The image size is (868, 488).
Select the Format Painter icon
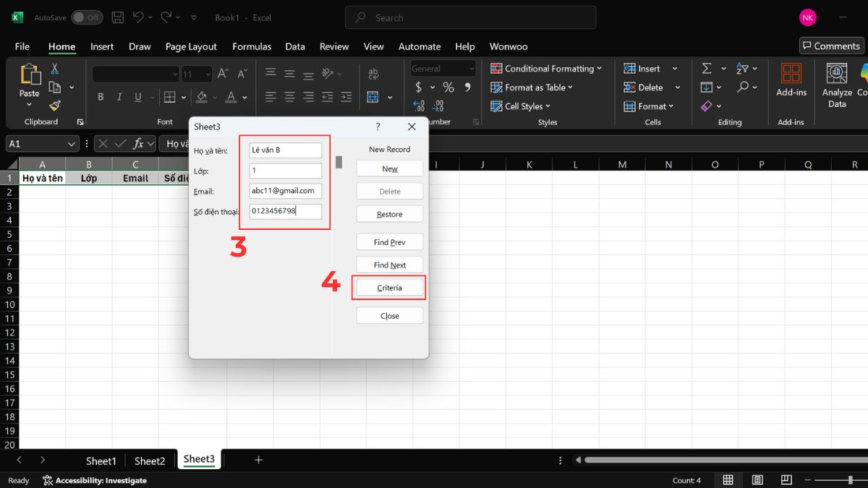click(54, 105)
